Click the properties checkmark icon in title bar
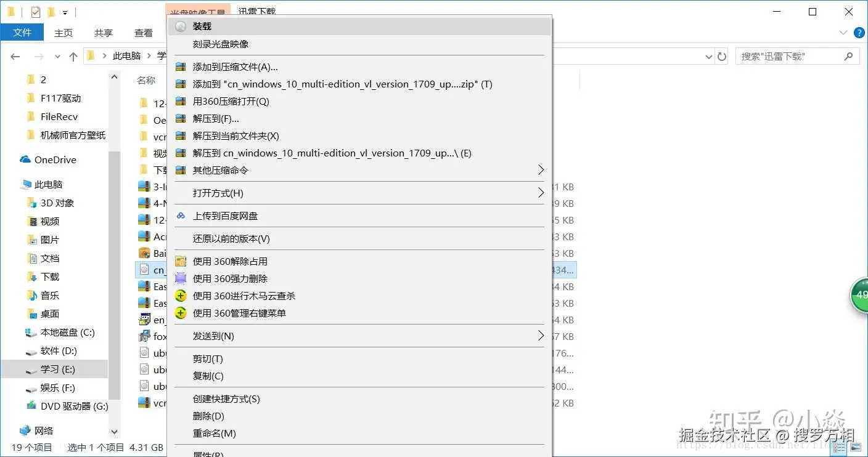868x457 pixels. click(35, 12)
